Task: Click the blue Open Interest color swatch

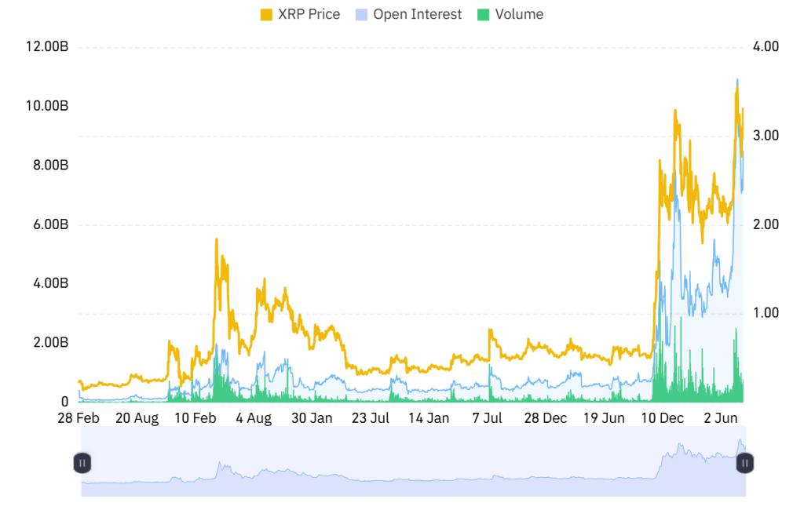Action: (x=361, y=15)
